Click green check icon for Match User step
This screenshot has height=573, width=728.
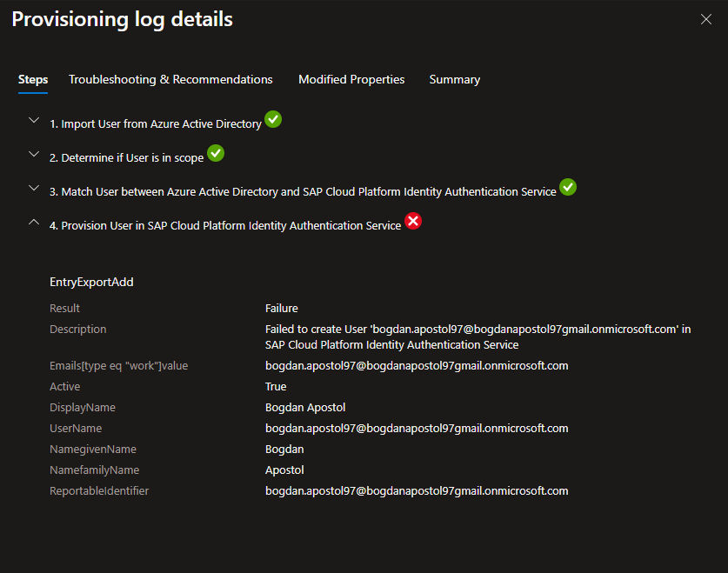pos(568,187)
